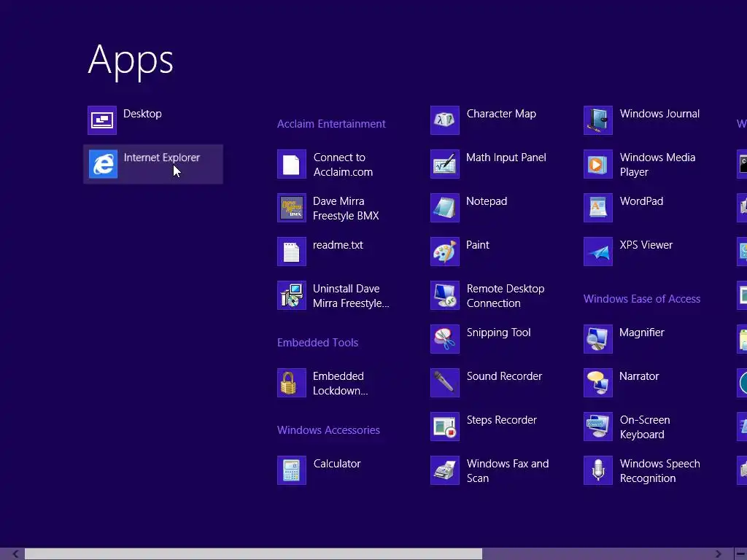Click the Acclaim Entertainment group heading
This screenshot has height=560, width=747.
click(x=331, y=124)
